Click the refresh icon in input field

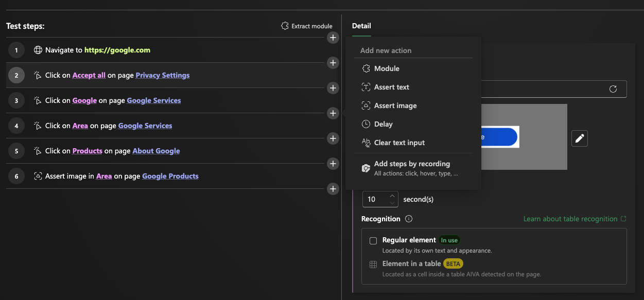click(x=613, y=89)
